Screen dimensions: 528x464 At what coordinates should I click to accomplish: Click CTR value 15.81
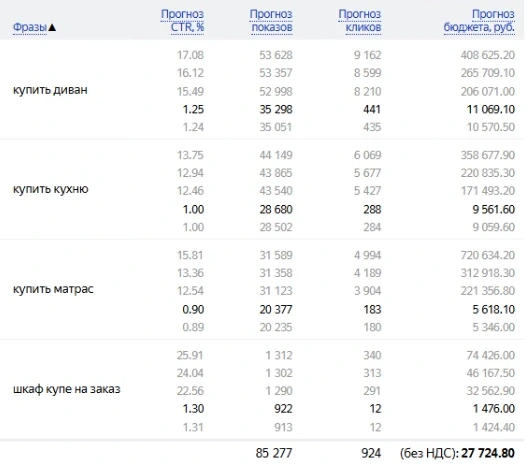coord(190,255)
